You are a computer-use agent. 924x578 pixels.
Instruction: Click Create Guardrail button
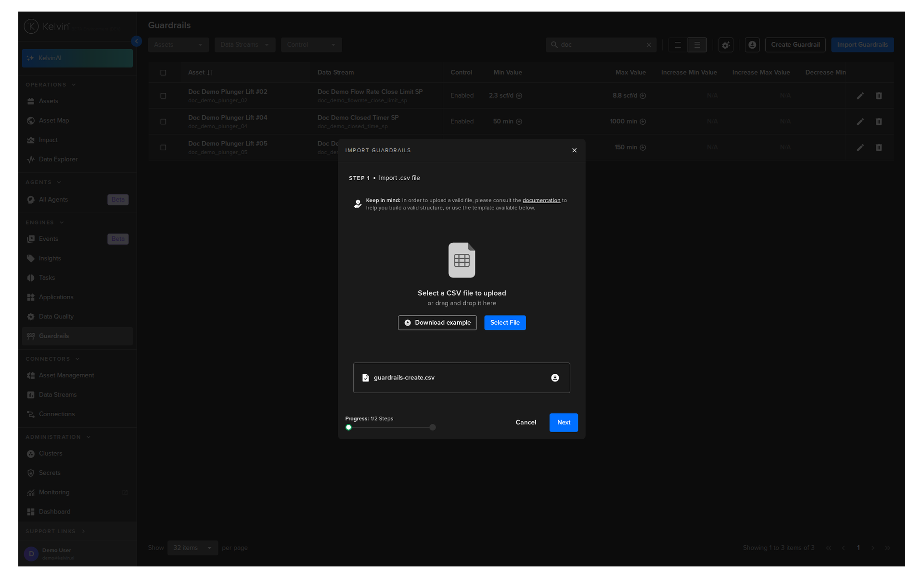(795, 45)
